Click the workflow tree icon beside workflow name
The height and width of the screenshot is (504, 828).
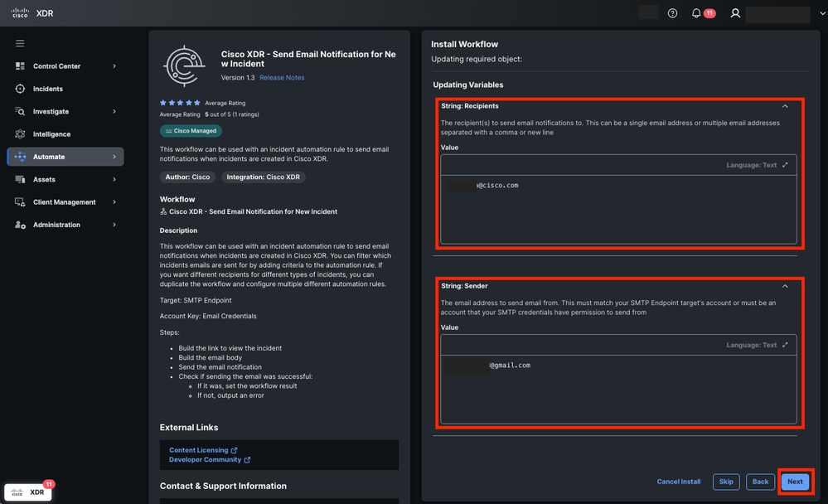pyautogui.click(x=163, y=212)
